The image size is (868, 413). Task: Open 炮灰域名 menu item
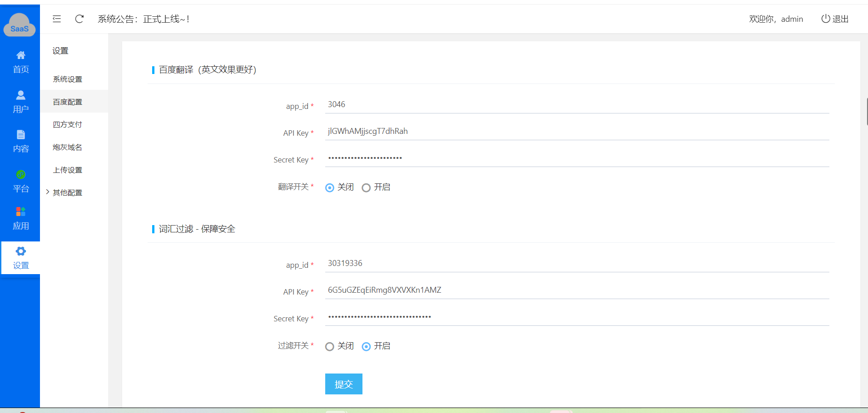click(x=74, y=147)
